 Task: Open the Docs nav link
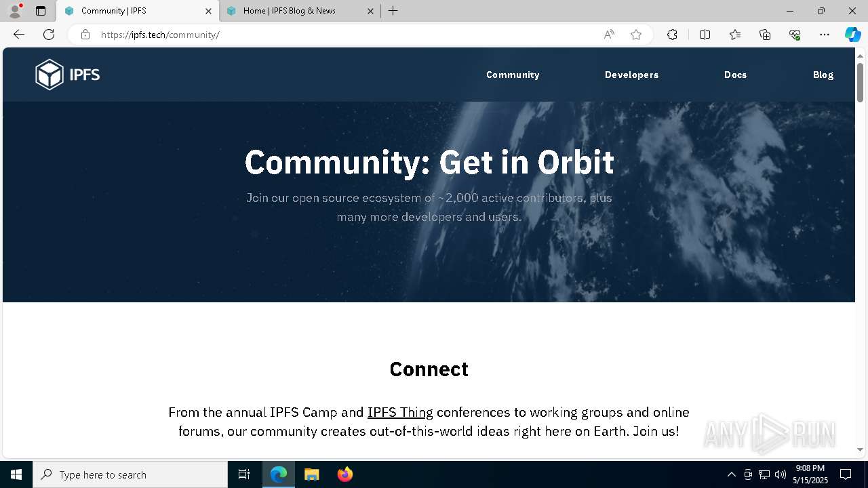[x=735, y=75]
